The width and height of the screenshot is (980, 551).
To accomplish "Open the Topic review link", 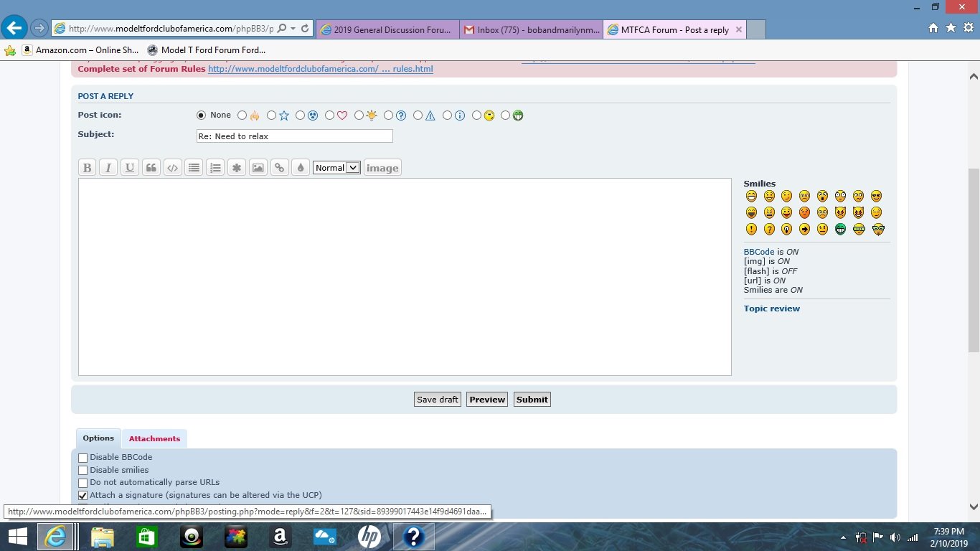I will [771, 309].
